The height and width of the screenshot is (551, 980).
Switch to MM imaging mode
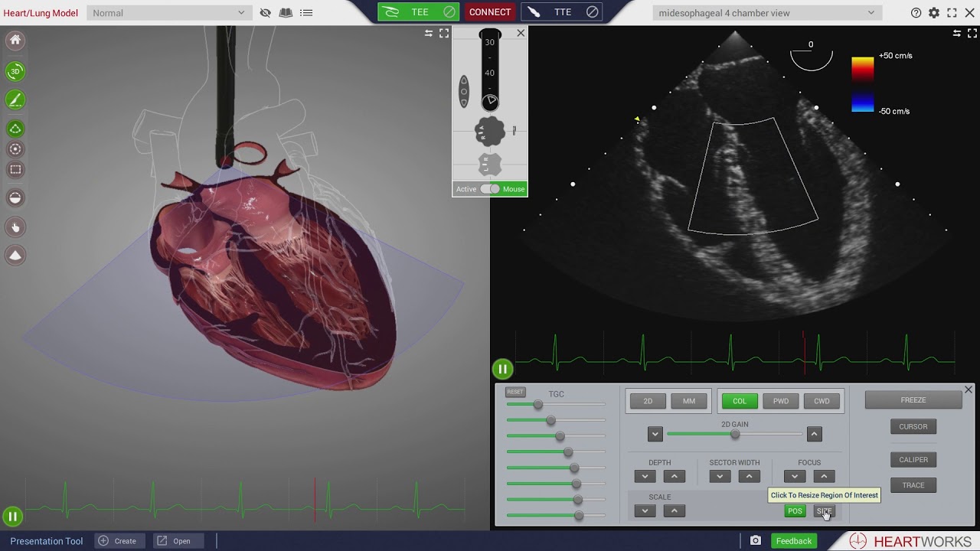[x=689, y=401]
